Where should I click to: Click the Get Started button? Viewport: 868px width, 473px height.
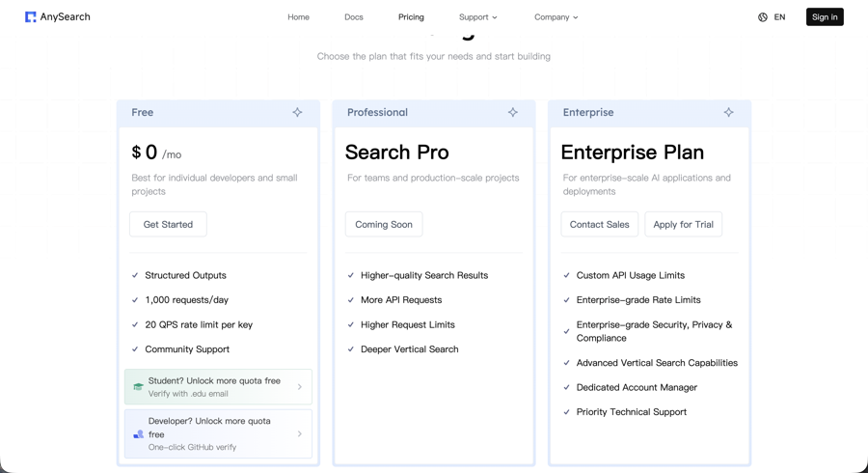coord(168,224)
